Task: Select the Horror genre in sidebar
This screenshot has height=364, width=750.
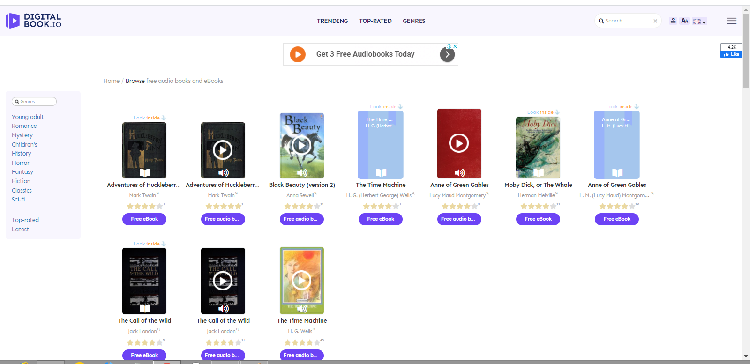Action: 21,163
